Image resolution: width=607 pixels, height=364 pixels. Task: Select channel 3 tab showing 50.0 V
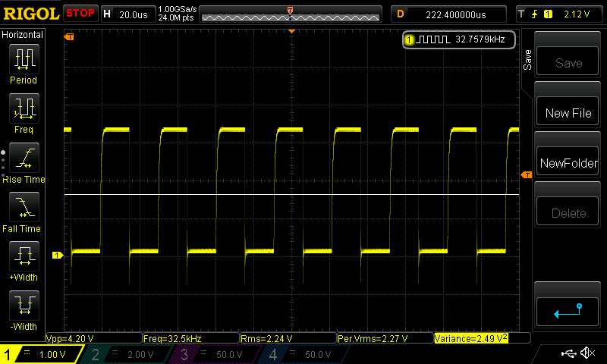point(215,354)
